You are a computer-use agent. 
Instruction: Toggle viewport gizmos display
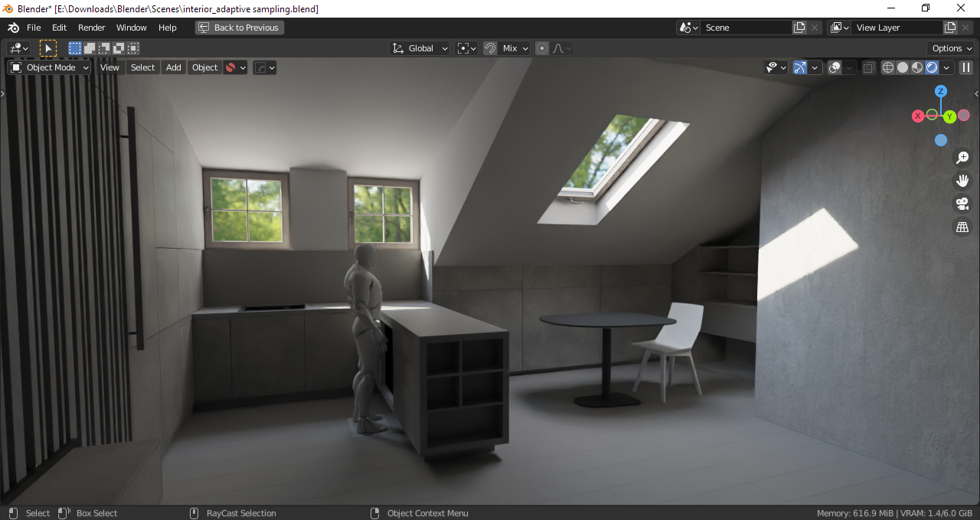800,67
